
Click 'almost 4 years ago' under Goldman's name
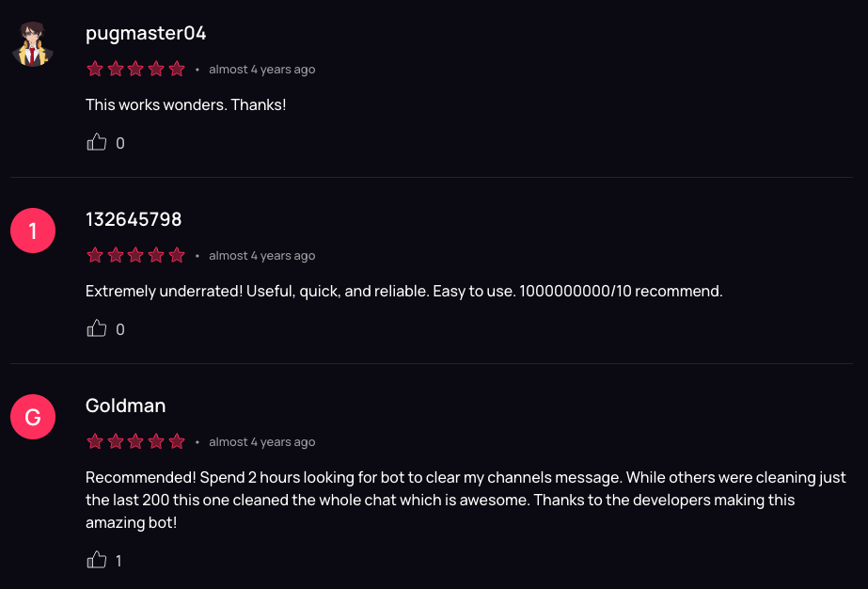(261, 441)
